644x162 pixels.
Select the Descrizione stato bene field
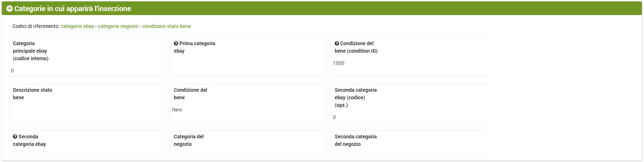(x=87, y=111)
